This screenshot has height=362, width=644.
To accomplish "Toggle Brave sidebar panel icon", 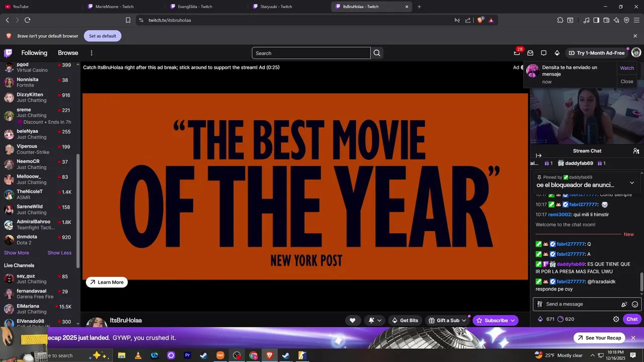I will click(x=596, y=20).
